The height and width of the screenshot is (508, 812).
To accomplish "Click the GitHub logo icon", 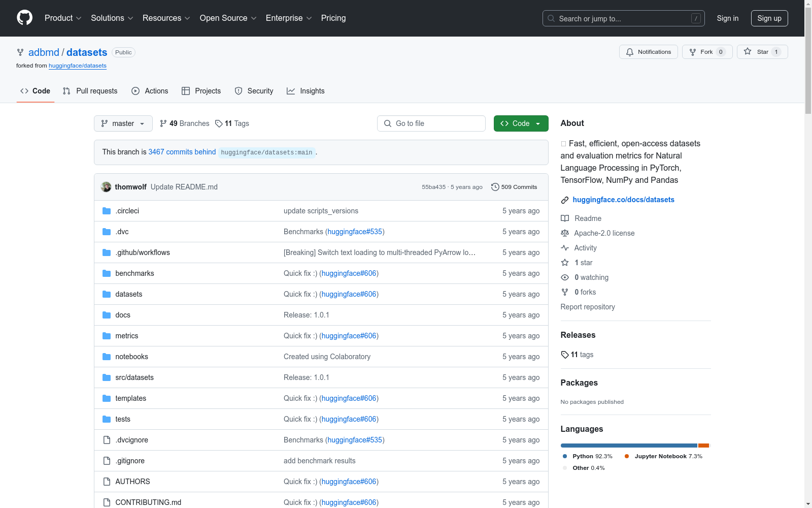I will click(24, 18).
